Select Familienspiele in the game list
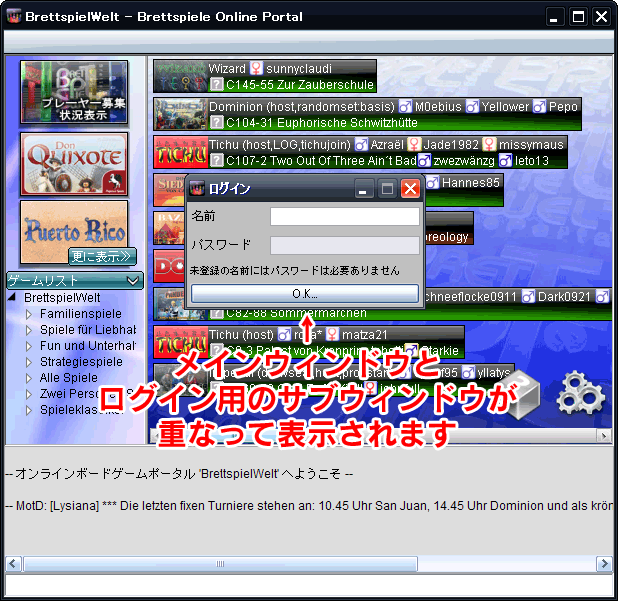 [81, 314]
